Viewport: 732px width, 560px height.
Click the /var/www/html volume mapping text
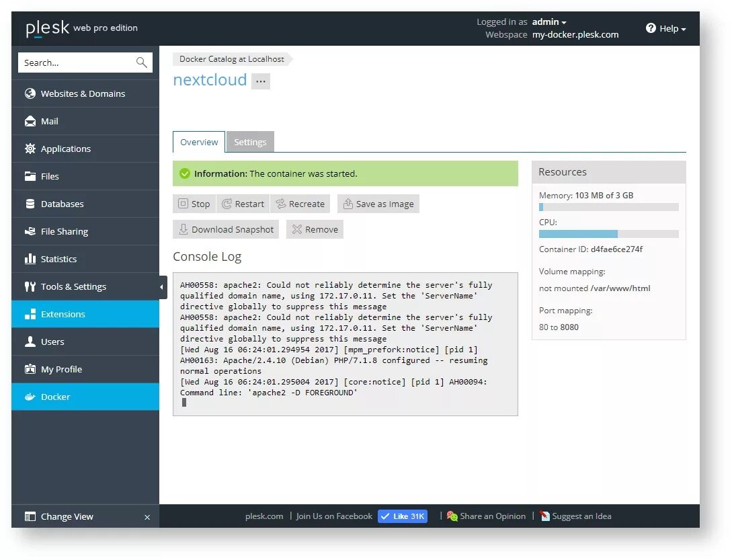pyautogui.click(x=620, y=288)
